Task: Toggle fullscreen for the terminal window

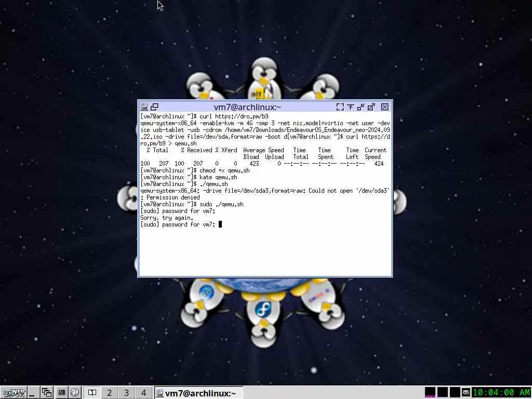Action: 340,107
